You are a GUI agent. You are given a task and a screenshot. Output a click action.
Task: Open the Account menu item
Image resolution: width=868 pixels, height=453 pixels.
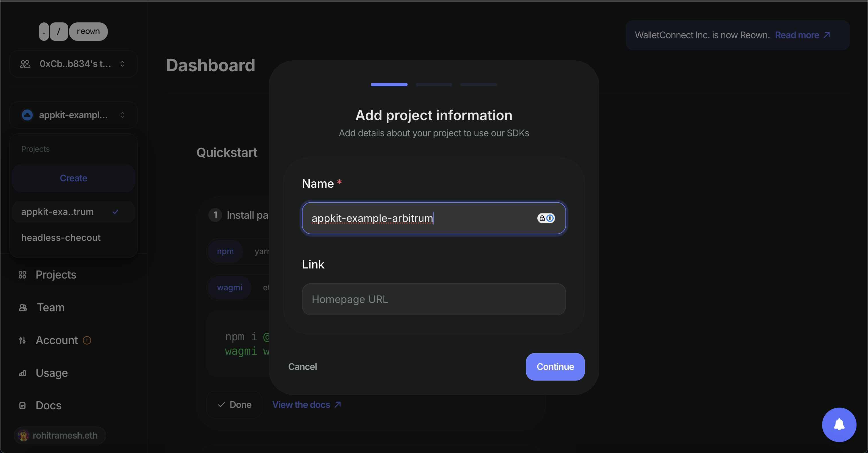click(x=57, y=340)
